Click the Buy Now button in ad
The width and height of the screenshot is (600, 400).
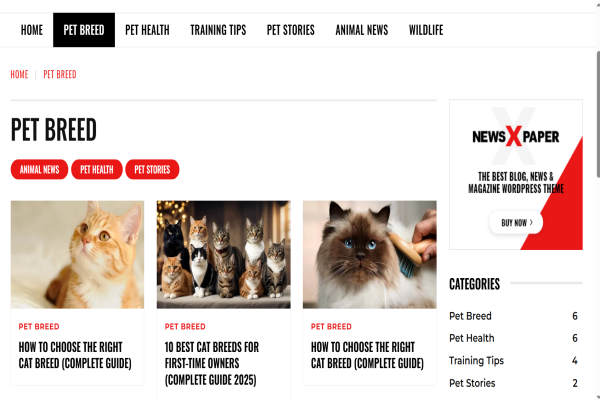(516, 222)
